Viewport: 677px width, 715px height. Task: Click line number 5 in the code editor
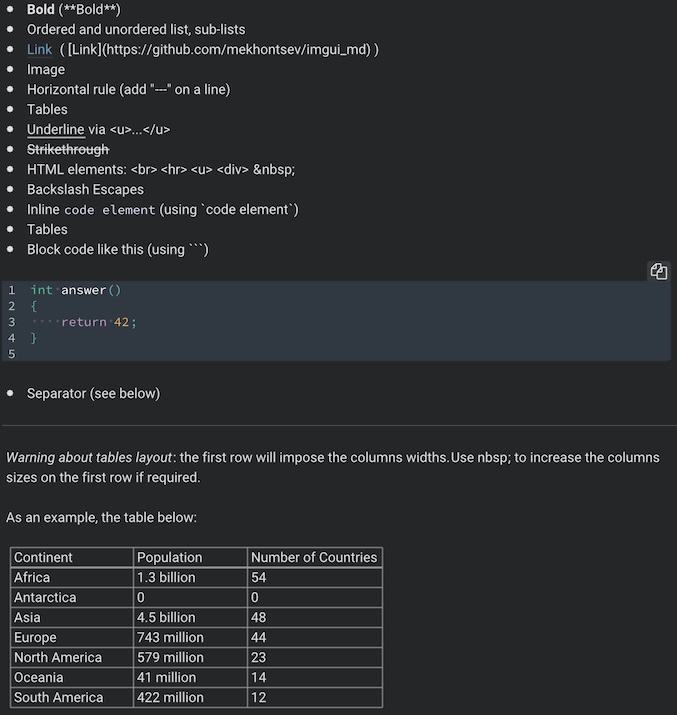12,354
